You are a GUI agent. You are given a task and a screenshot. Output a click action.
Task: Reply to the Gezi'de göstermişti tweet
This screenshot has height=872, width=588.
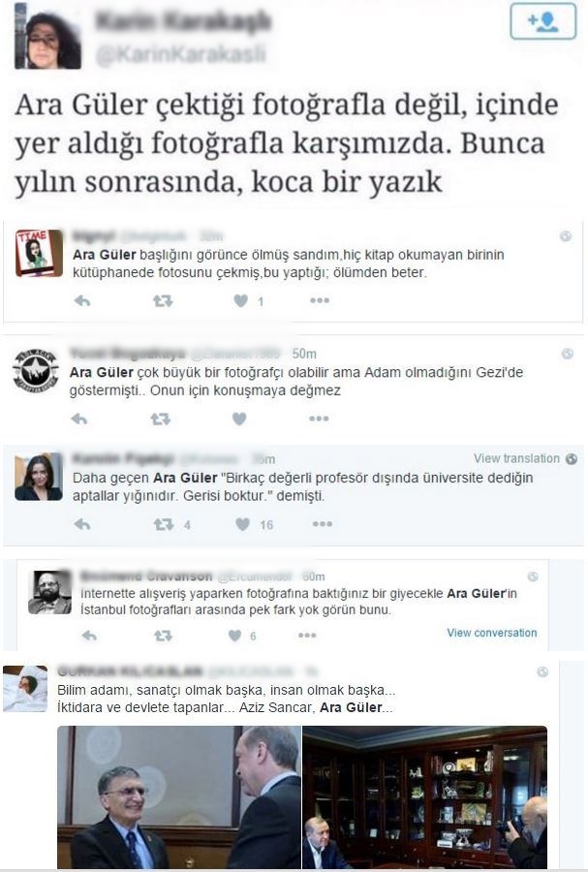79,419
